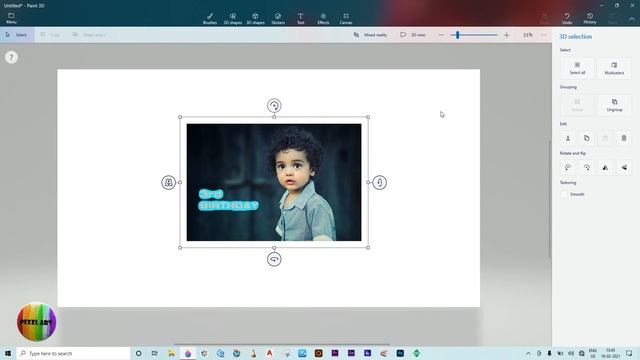The width and height of the screenshot is (640, 360).
Task: Open File Explorer from the taskbar
Action: pos(171,353)
